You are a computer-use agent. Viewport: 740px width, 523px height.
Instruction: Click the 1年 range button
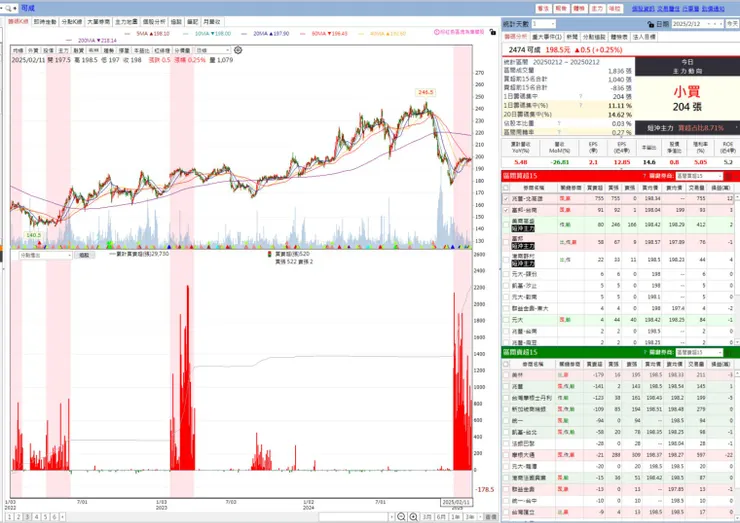click(455, 517)
